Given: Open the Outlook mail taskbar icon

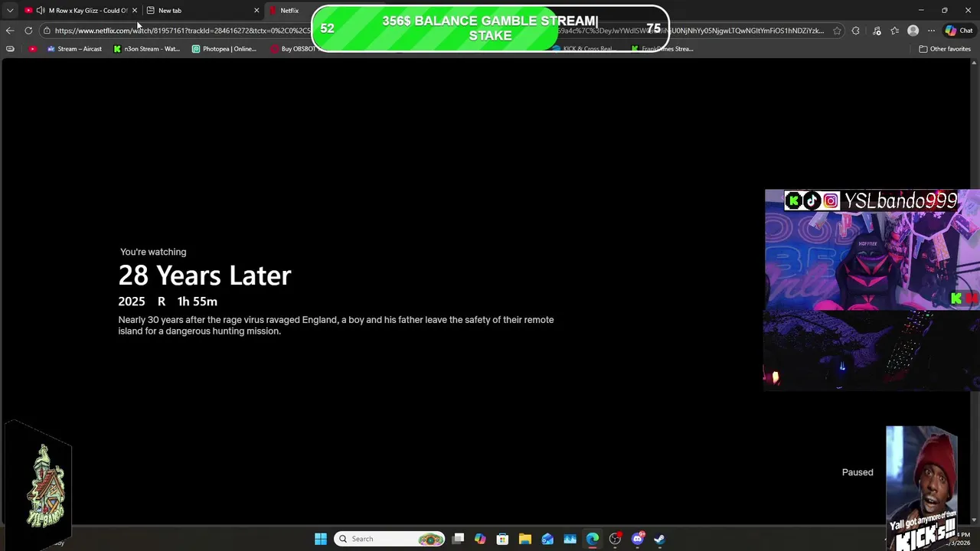Looking at the screenshot, I should [x=547, y=539].
